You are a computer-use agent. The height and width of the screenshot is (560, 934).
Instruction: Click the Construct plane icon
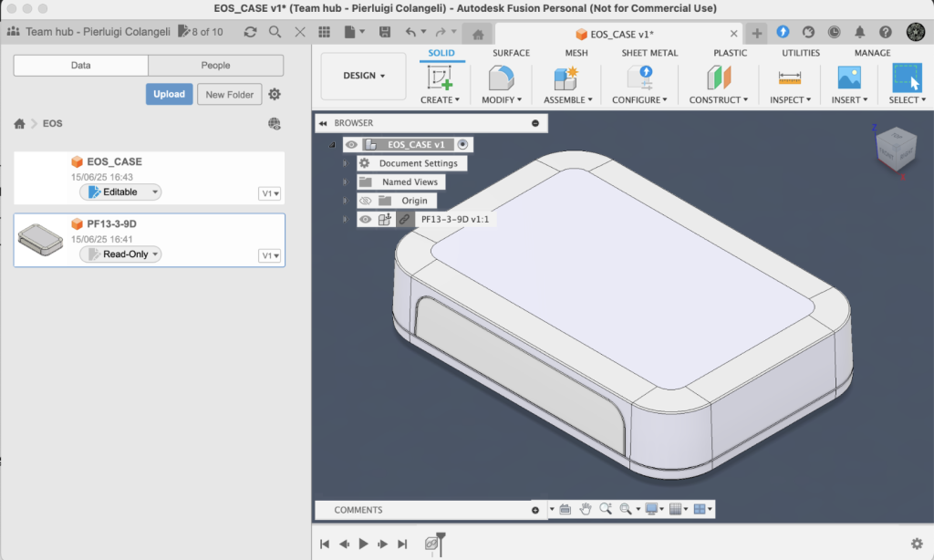tap(719, 78)
